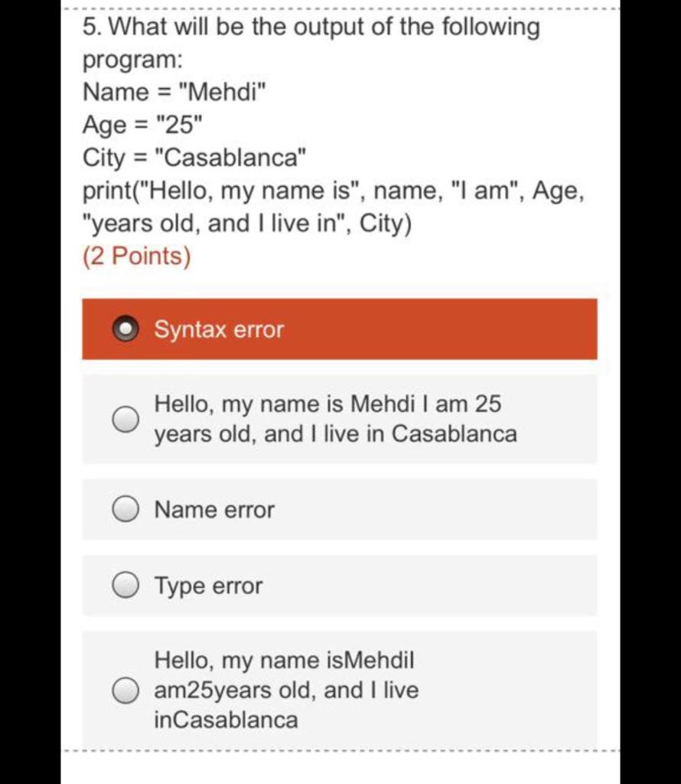The height and width of the screenshot is (784, 681).
Task: Click the question number '5.' heading
Action: tap(91, 27)
